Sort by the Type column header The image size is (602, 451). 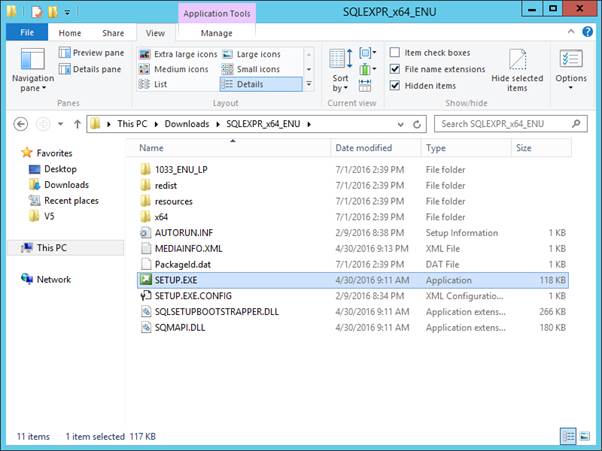[x=466, y=148]
